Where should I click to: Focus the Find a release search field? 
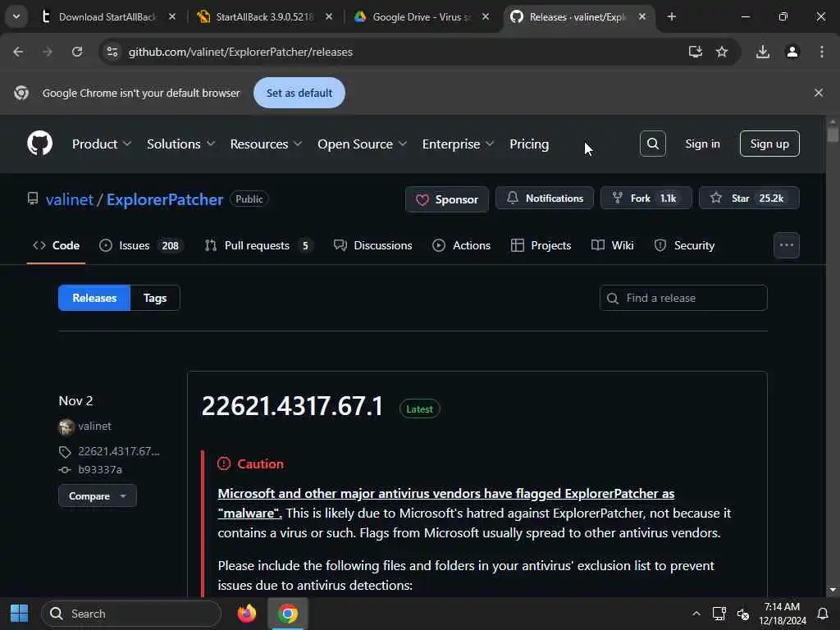click(683, 298)
